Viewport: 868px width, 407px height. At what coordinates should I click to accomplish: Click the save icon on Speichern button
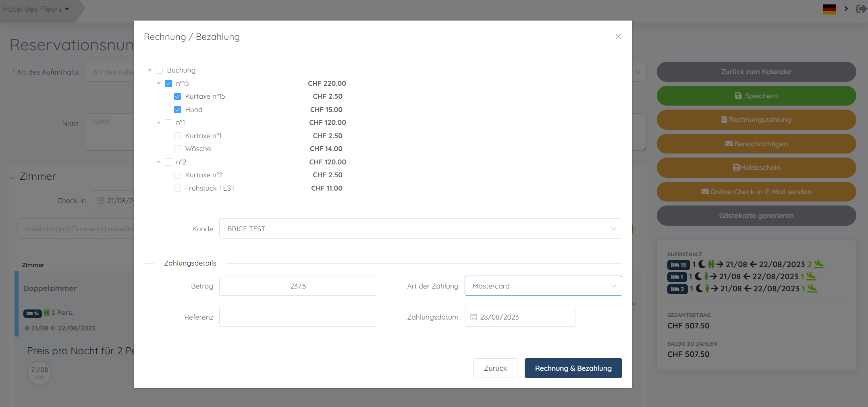[x=738, y=96]
